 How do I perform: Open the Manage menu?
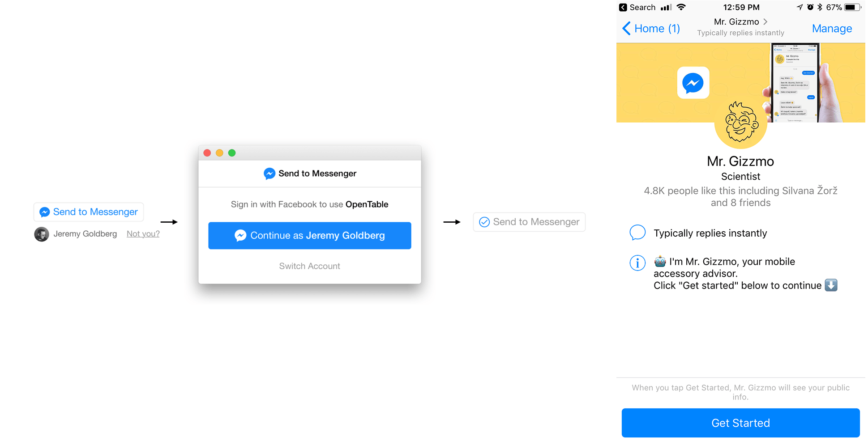(831, 29)
